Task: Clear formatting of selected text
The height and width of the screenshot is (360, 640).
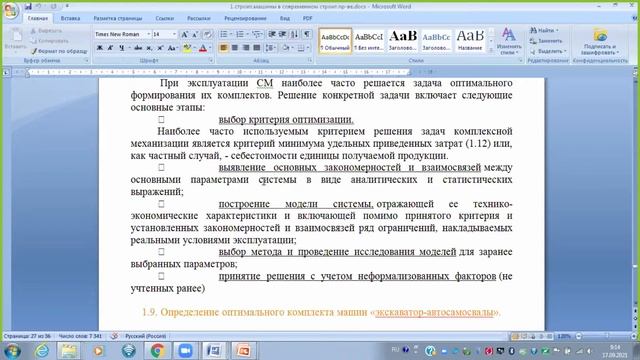Action: coord(207,34)
